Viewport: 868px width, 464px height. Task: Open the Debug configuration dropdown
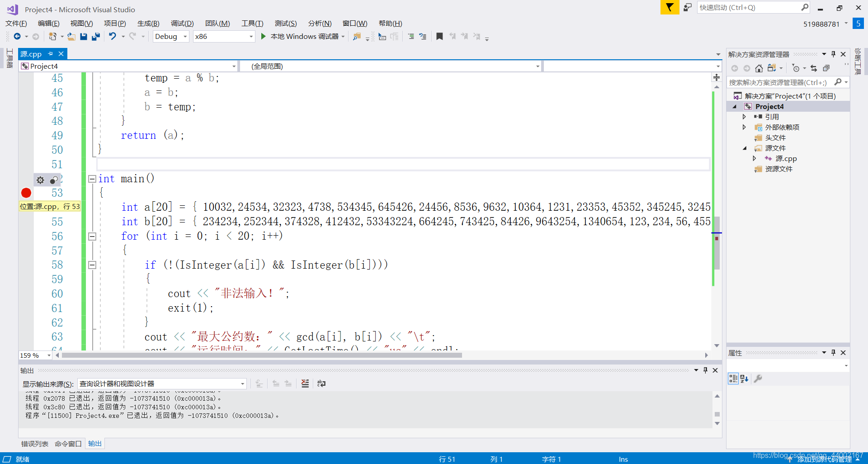coord(171,37)
